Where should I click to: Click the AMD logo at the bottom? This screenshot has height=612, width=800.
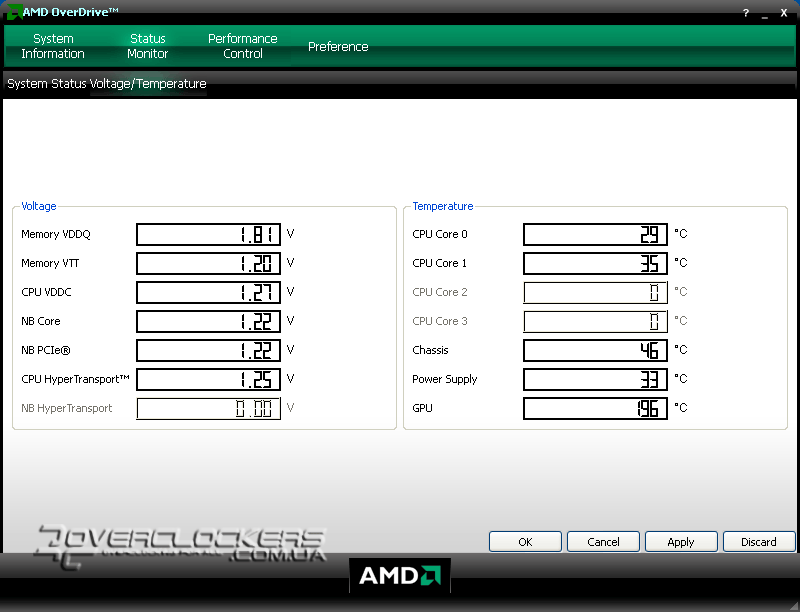[399, 576]
